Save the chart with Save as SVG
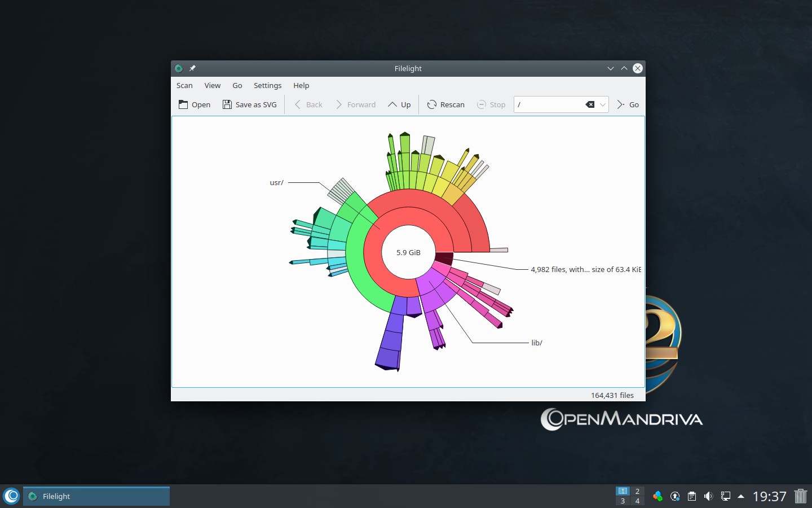 [x=250, y=104]
